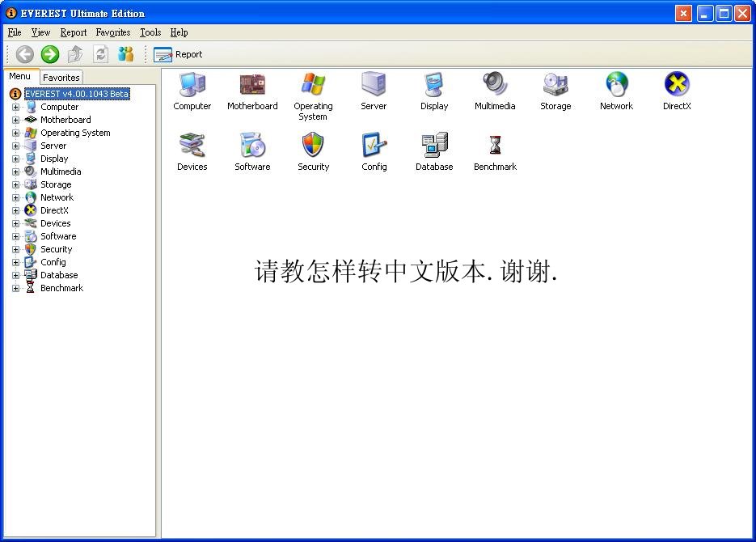Expand the Software tree node
Image resolution: width=756 pixels, height=542 pixels.
tap(15, 237)
